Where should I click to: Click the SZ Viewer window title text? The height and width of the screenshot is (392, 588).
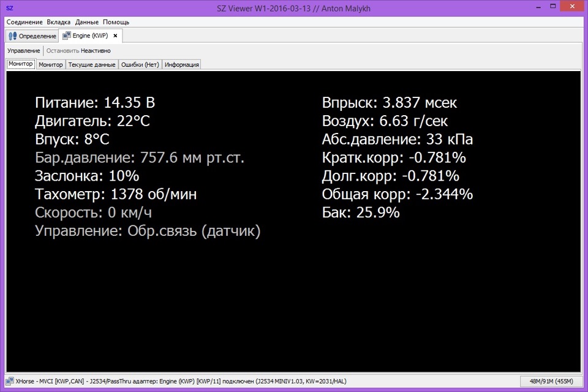tap(293, 8)
